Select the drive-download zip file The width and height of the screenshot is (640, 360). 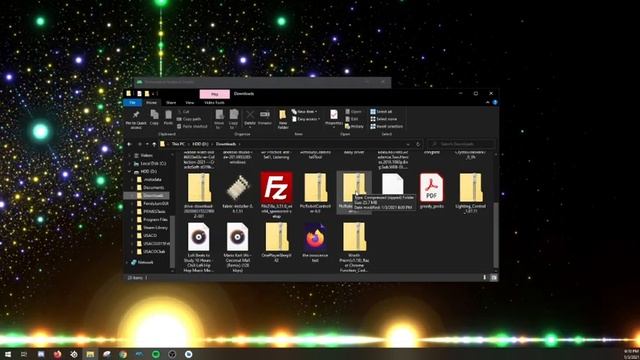point(199,194)
